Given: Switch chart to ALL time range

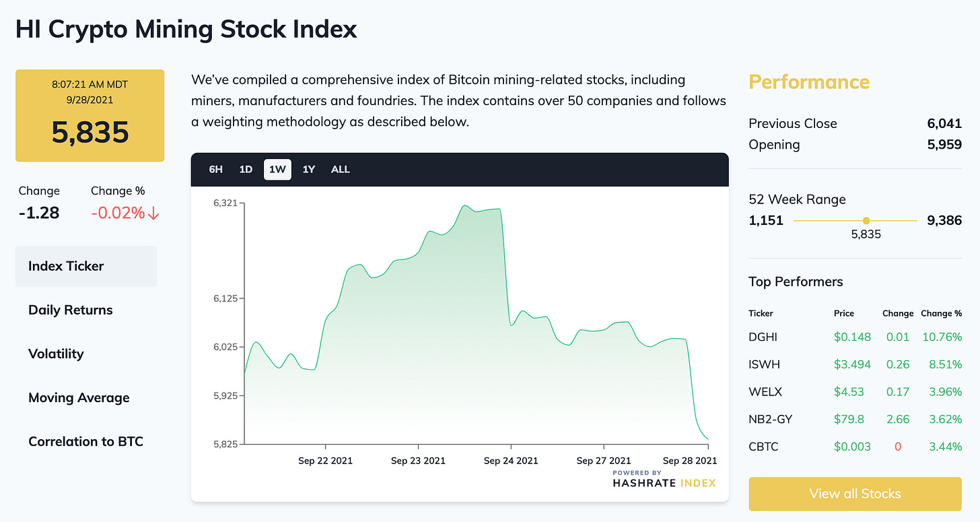Looking at the screenshot, I should [341, 169].
